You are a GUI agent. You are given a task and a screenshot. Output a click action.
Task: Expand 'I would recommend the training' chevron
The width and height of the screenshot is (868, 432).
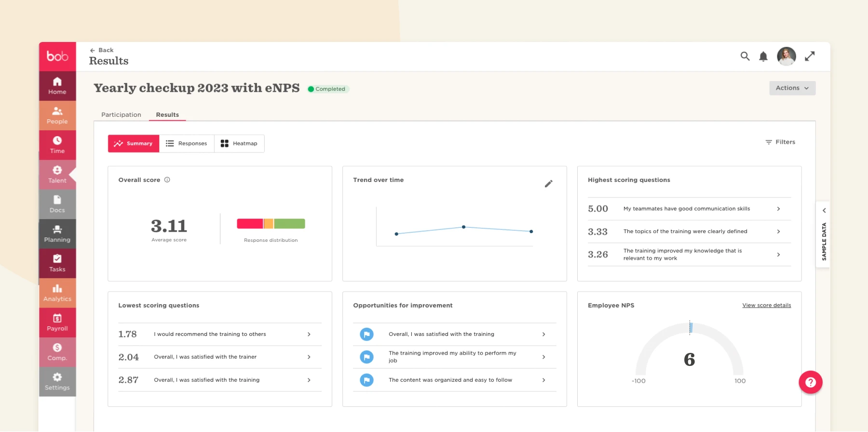click(x=309, y=334)
